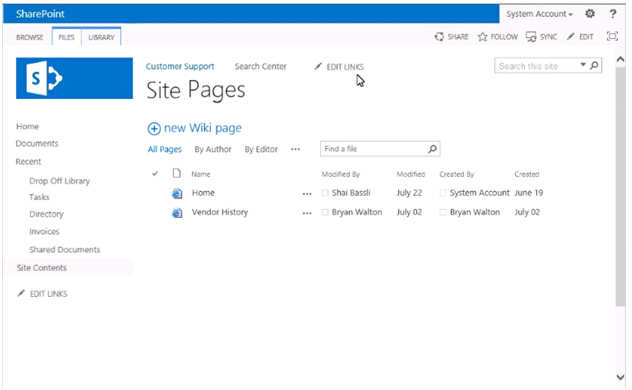Open the LIBRARY ribbon tab
632x390 pixels.
click(x=101, y=37)
